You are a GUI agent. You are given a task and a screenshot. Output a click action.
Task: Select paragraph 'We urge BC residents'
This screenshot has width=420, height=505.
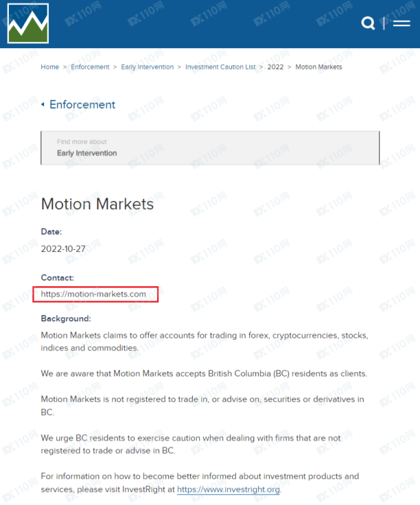click(x=191, y=444)
